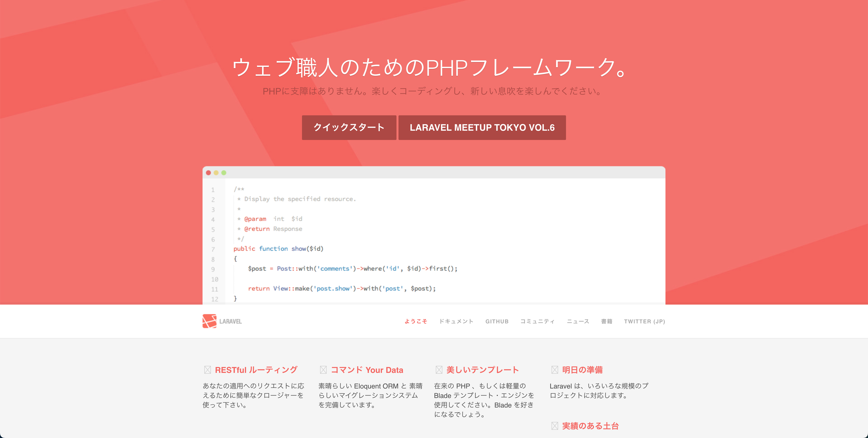Click the icon beside 明日の準備
Image resolution: width=868 pixels, height=438 pixels.
pyautogui.click(x=555, y=370)
